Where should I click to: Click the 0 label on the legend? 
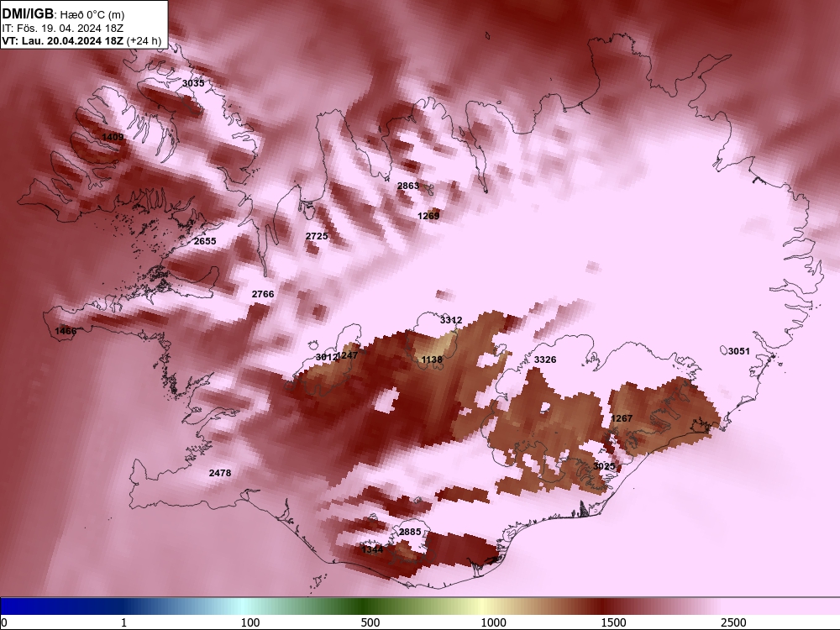pyautogui.click(x=3, y=622)
